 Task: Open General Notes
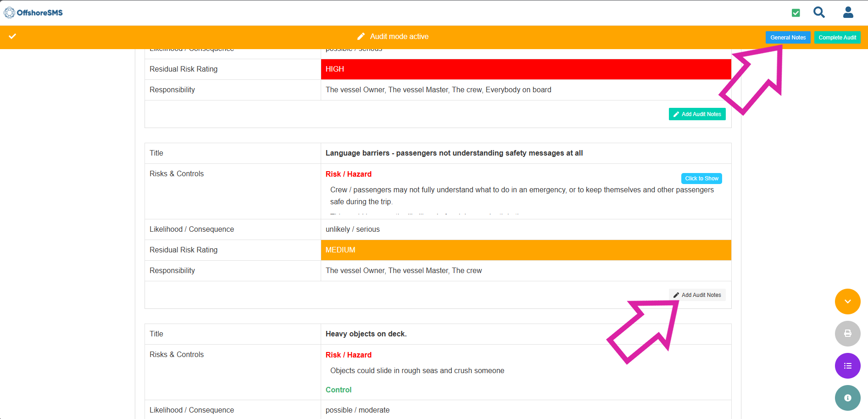(x=788, y=38)
